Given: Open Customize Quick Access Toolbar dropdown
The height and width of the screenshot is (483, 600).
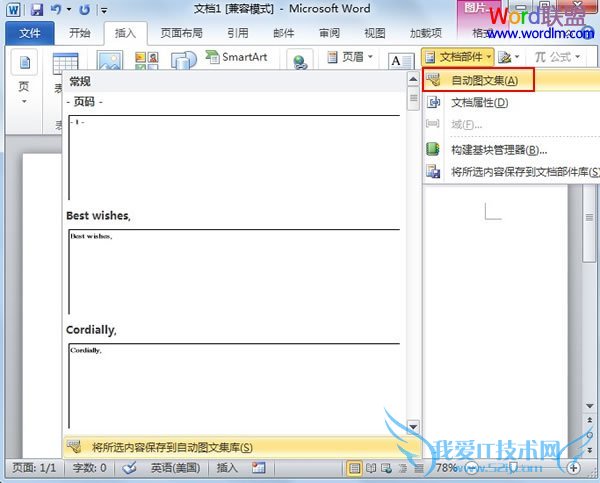Looking at the screenshot, I should point(104,10).
